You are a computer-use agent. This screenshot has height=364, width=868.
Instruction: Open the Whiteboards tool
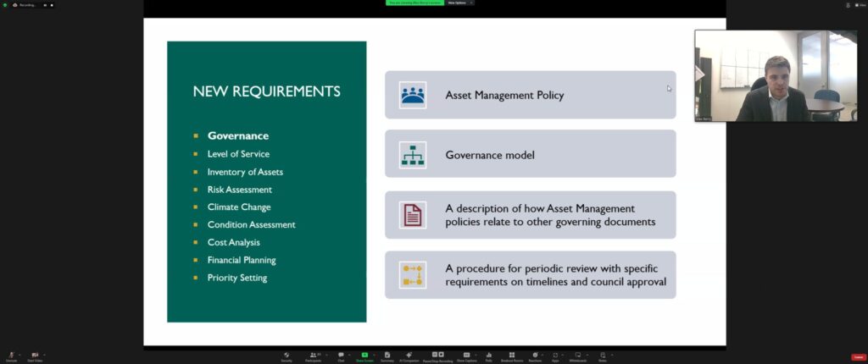coord(578,355)
